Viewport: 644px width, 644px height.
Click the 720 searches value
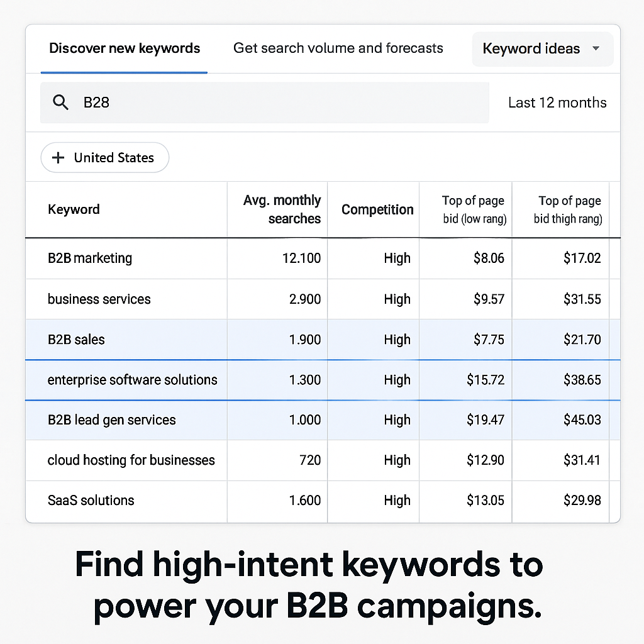pyautogui.click(x=310, y=460)
